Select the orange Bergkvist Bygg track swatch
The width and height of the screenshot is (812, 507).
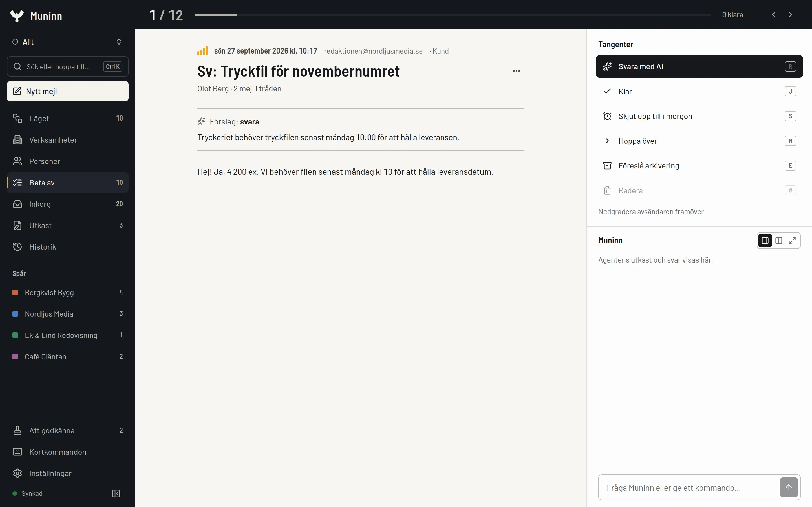click(x=15, y=292)
